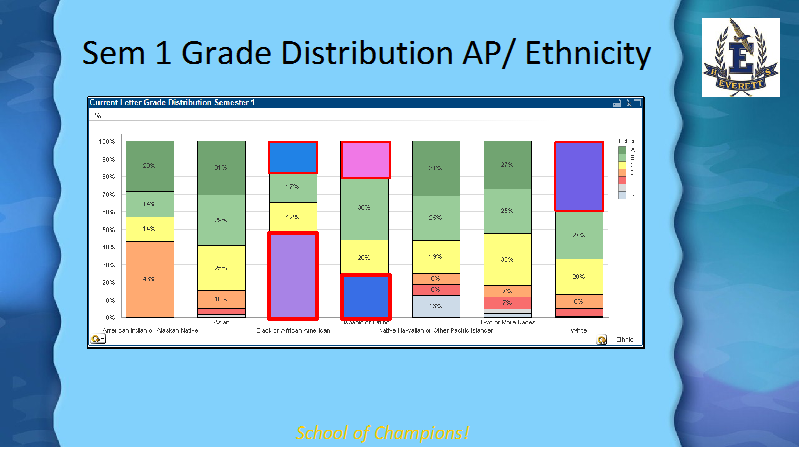Click the light green 17% segment of Black or African American bar
Screen dimensions: 800x450
(293, 188)
